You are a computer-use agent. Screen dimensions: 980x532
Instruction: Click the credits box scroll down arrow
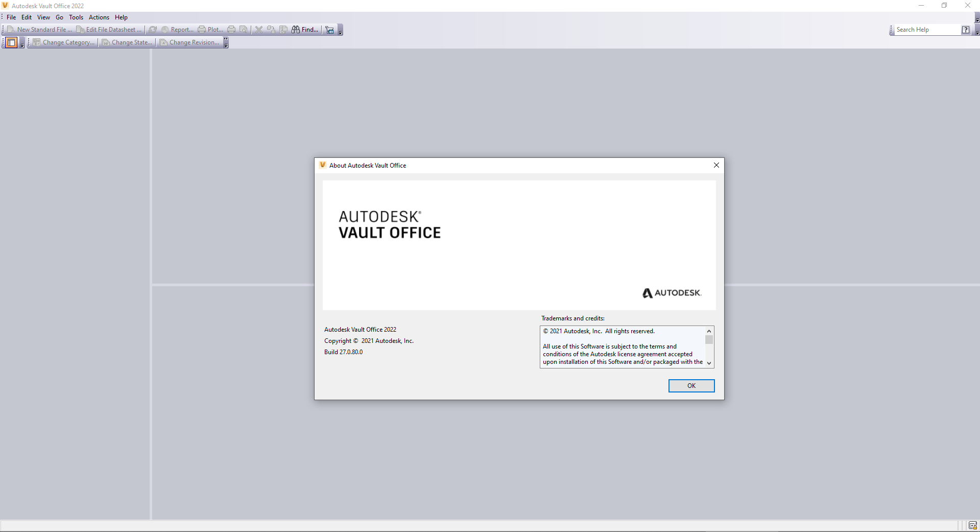point(709,363)
